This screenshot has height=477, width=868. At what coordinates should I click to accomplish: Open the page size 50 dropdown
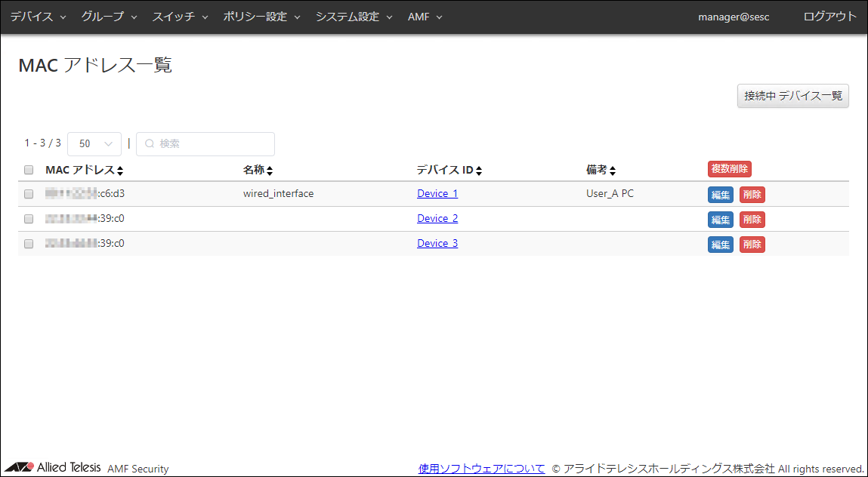click(x=94, y=143)
